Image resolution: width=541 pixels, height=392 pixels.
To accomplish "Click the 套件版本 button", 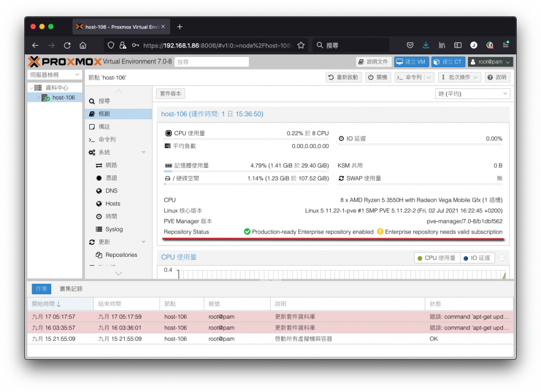I will (x=171, y=94).
